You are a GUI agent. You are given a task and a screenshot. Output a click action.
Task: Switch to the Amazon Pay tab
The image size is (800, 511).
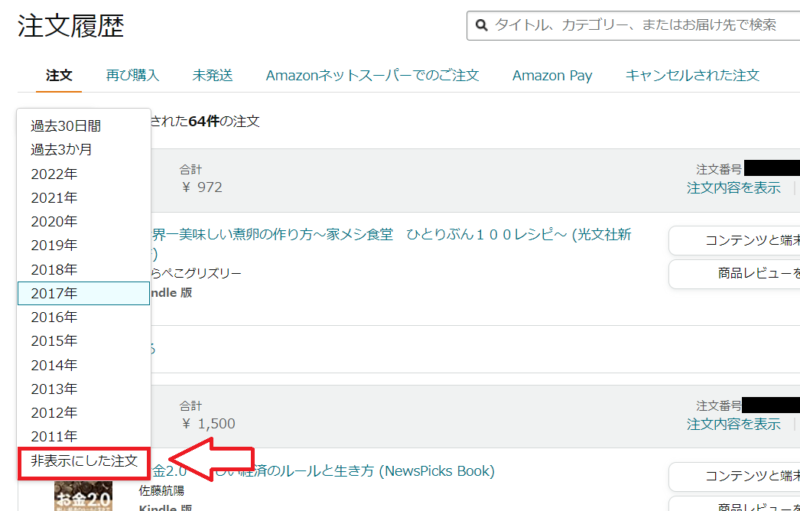coord(552,75)
